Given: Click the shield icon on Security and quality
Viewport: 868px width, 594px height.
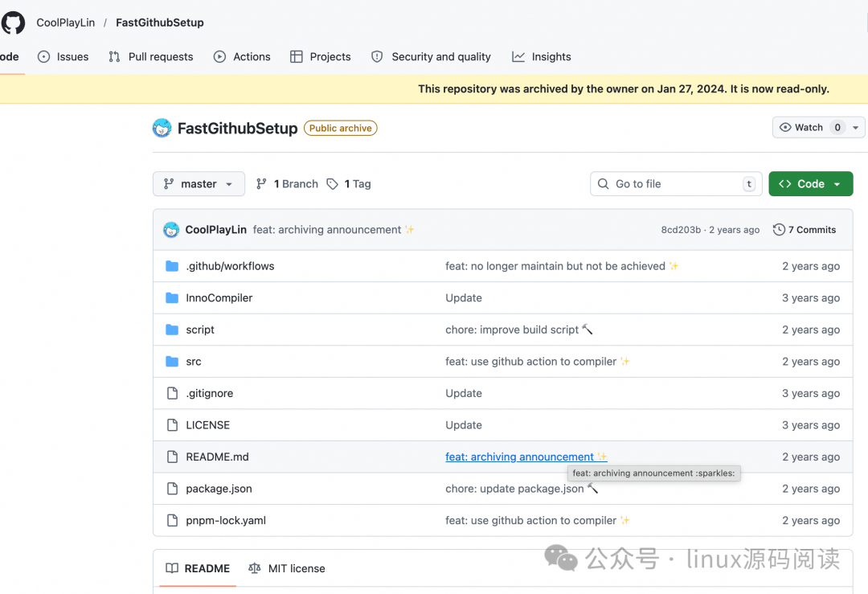Looking at the screenshot, I should [377, 56].
